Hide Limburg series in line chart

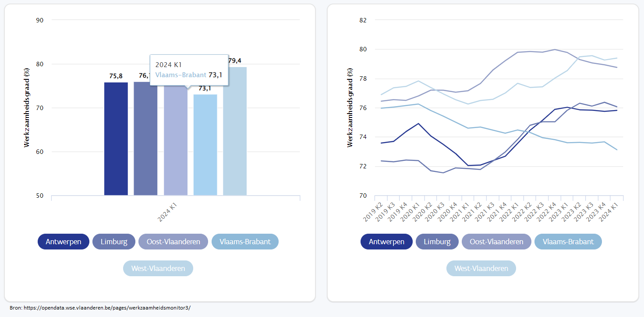(437, 242)
